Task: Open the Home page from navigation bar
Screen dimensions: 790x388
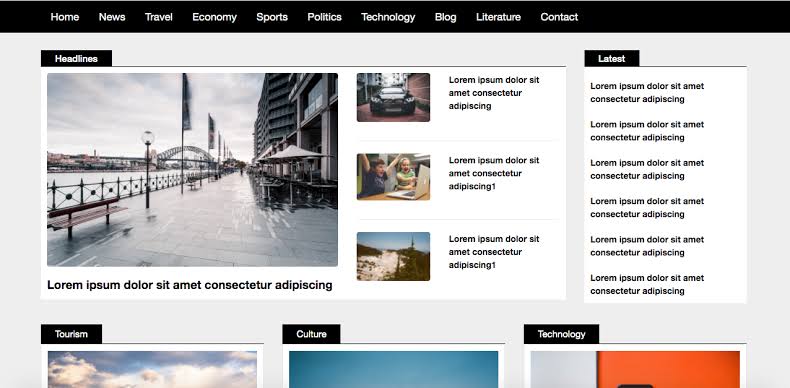Action: click(64, 17)
